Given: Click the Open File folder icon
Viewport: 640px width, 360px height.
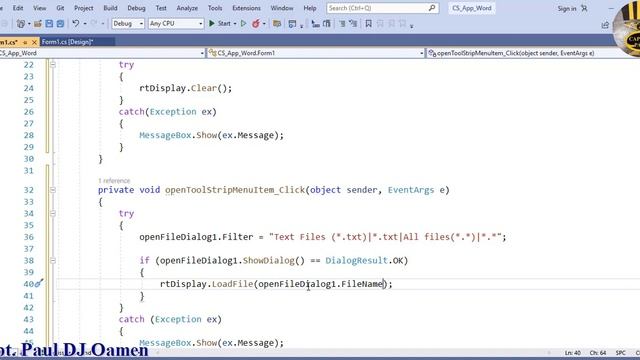Looking at the screenshot, I should click(38, 24).
